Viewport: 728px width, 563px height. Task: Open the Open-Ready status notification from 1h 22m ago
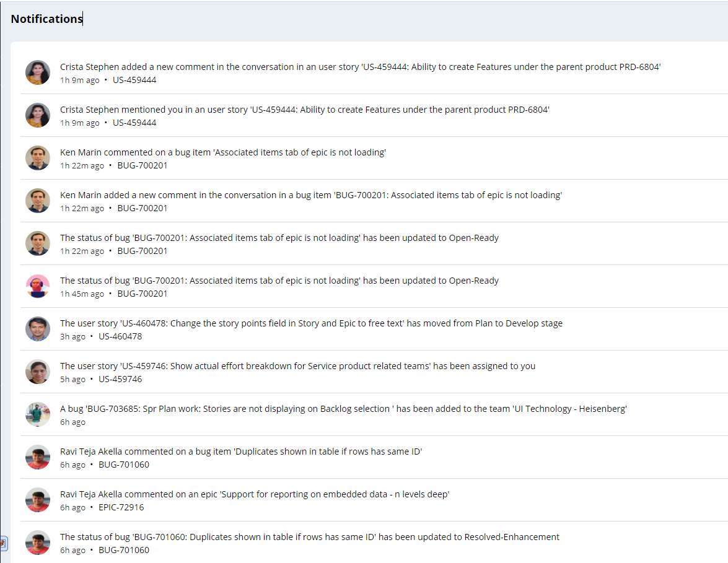(279, 238)
